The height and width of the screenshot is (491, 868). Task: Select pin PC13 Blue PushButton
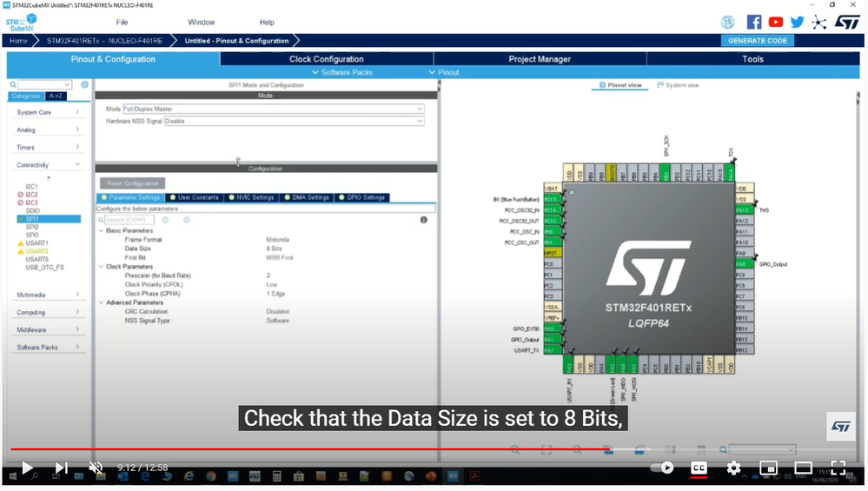pyautogui.click(x=553, y=199)
